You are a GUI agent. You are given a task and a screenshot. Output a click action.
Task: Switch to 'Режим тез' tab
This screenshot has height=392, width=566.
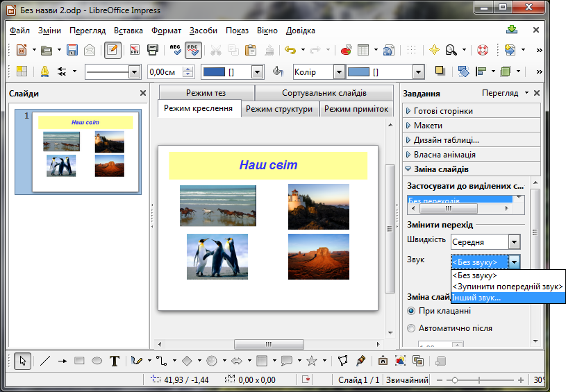point(206,93)
